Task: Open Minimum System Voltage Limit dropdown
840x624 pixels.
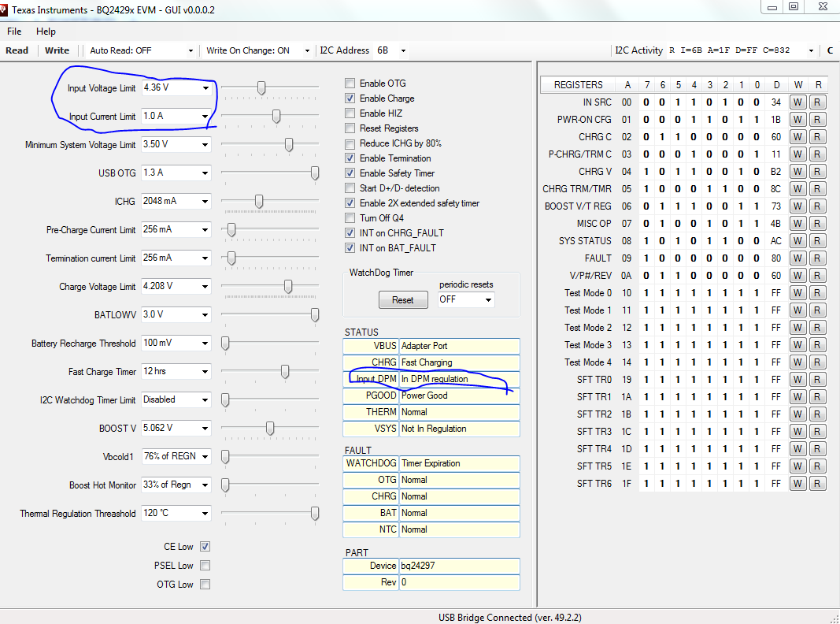Action: tap(205, 145)
